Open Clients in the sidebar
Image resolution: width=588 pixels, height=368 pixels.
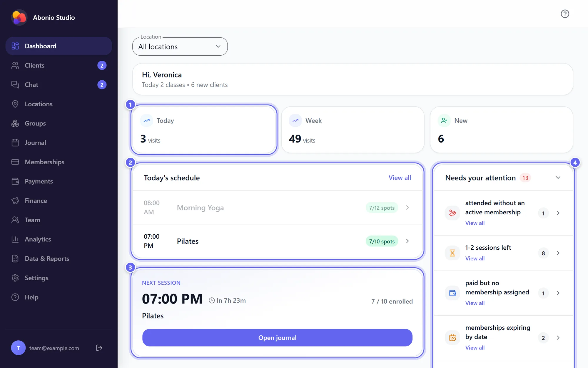[x=59, y=65]
